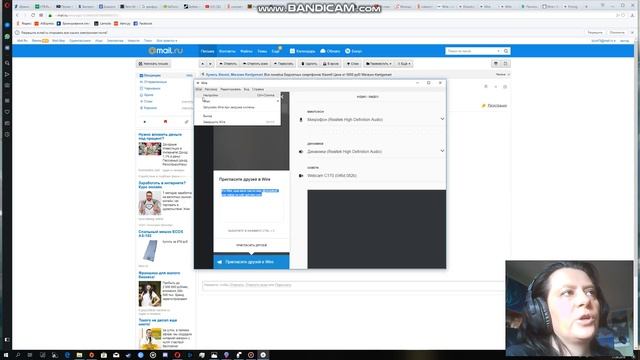Screen dimensions: 640x360
Task: Click the Франшиза ad thumbnail image
Action: tap(150, 294)
